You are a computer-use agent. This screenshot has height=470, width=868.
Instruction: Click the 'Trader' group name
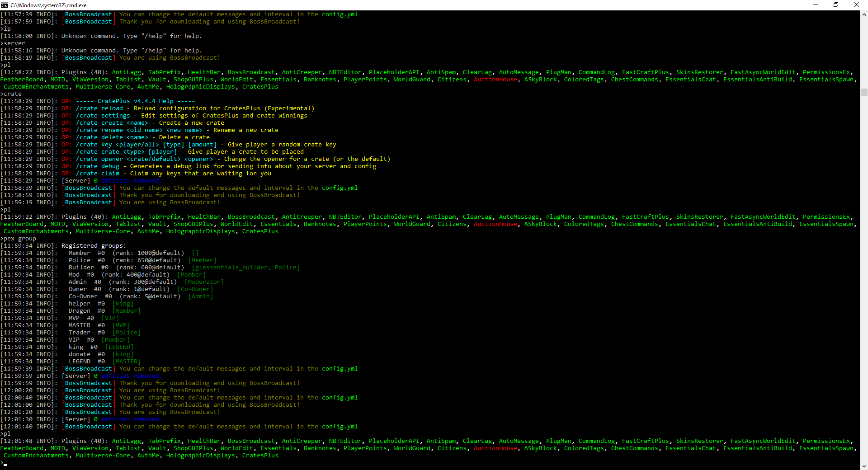(80, 333)
